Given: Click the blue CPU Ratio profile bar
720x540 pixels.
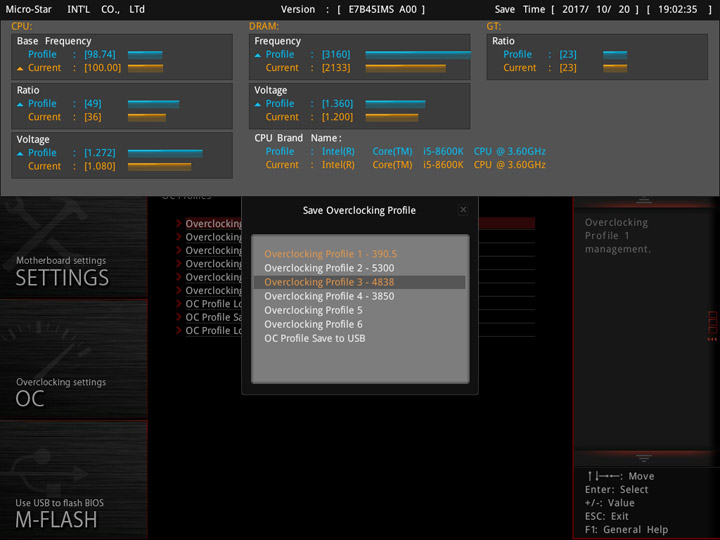Looking at the screenshot, I should pos(153,104).
